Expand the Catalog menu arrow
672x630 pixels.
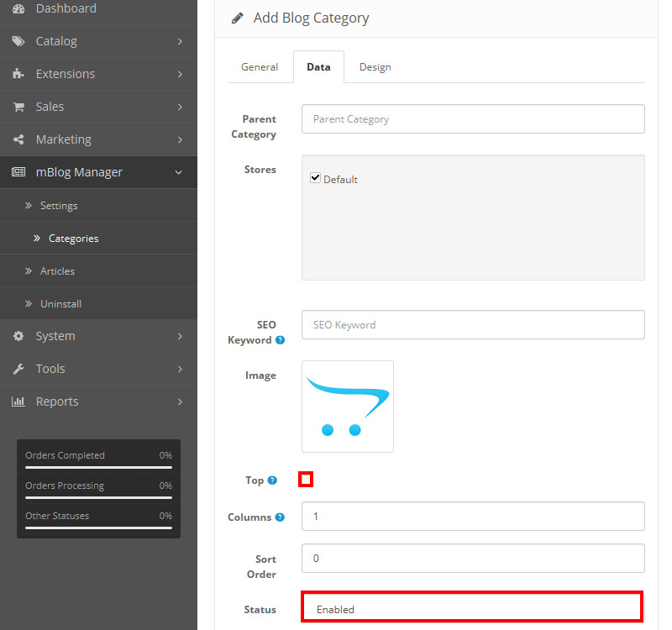(180, 41)
